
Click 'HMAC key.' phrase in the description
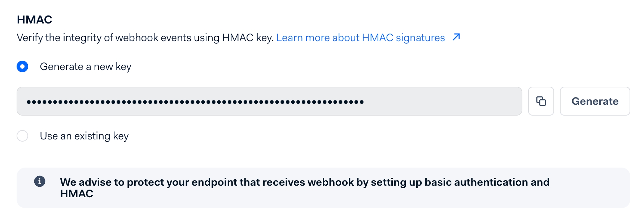click(x=248, y=38)
